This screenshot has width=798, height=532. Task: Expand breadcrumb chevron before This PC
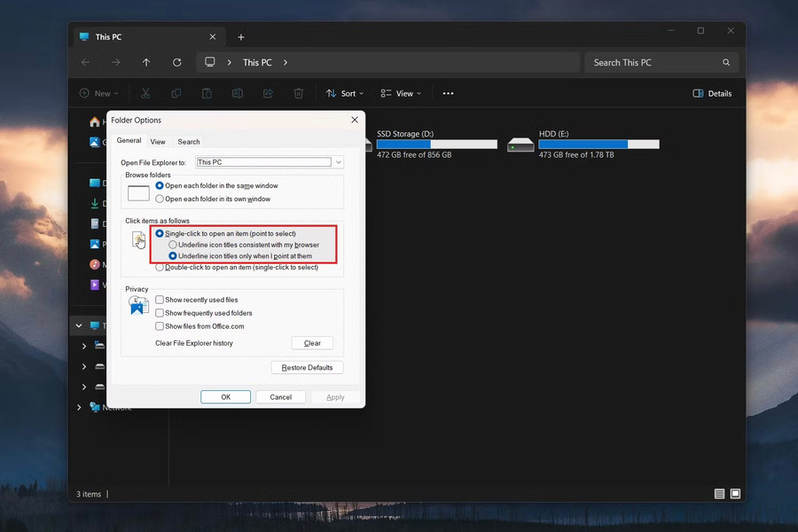pyautogui.click(x=230, y=62)
